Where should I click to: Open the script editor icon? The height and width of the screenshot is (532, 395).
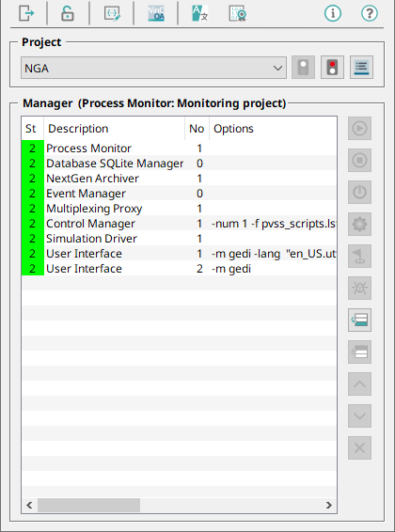click(112, 13)
